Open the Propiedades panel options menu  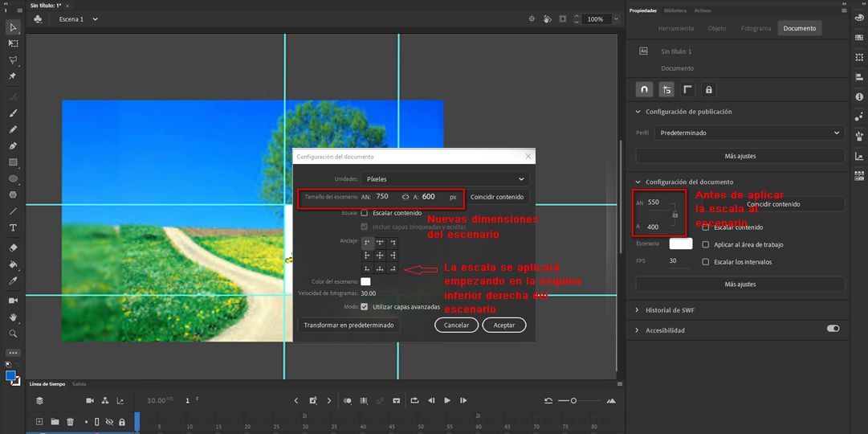[x=844, y=10]
